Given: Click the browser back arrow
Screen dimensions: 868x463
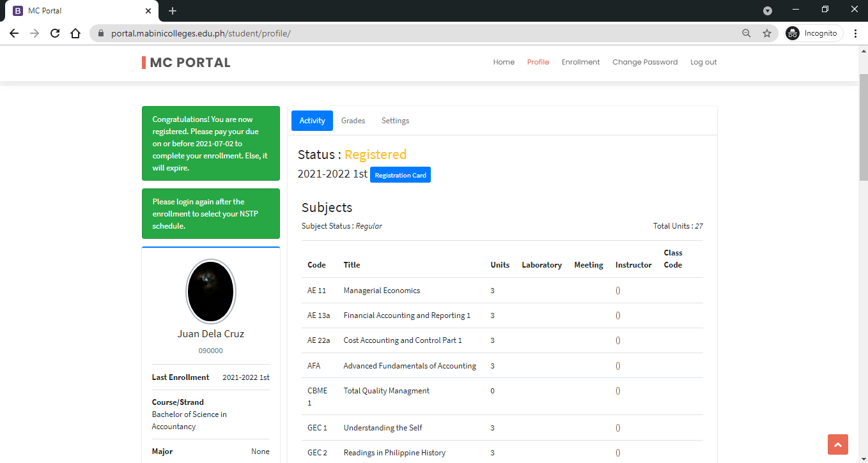Looking at the screenshot, I should tap(14, 33).
